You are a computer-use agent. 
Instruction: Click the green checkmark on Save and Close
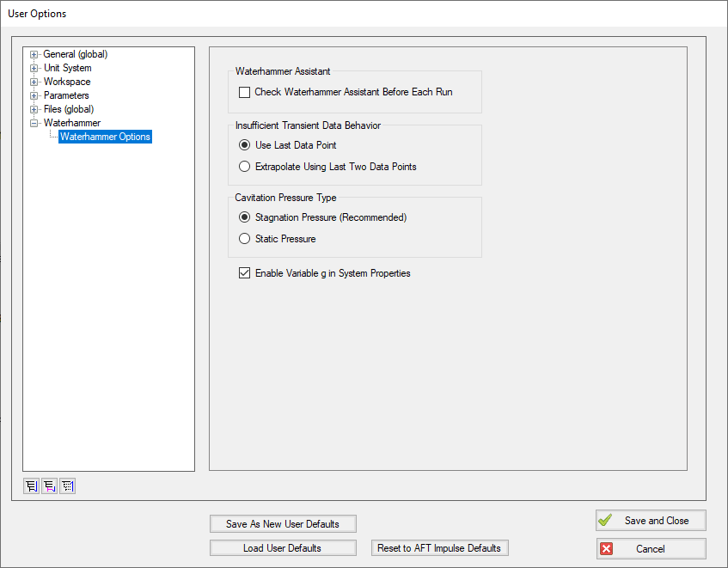605,520
